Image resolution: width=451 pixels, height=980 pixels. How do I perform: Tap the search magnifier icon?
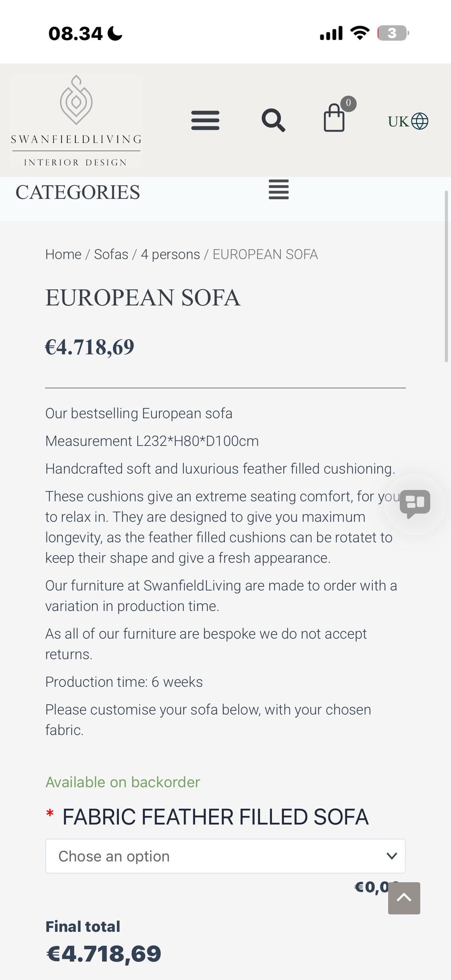coord(273,120)
